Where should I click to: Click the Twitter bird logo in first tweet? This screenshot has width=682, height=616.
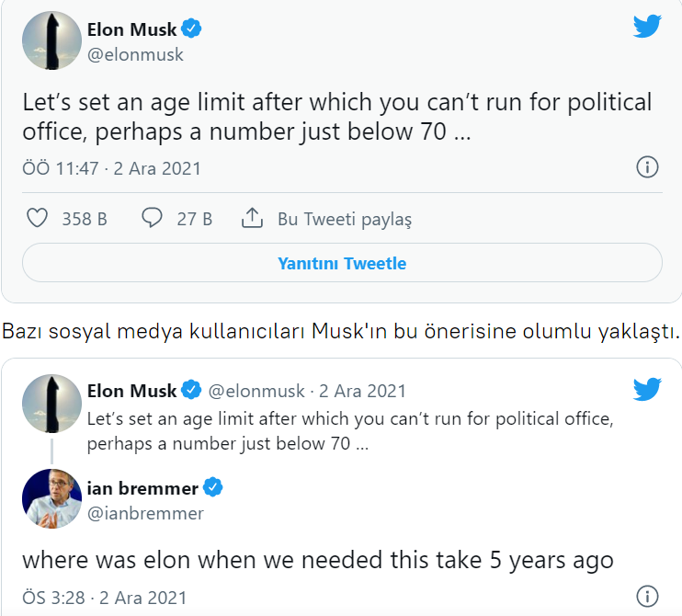647,26
